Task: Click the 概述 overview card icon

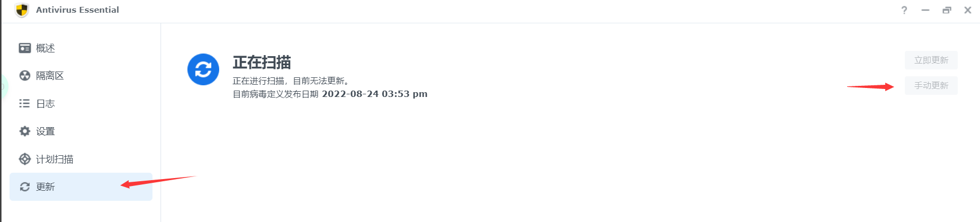Action: click(25, 48)
